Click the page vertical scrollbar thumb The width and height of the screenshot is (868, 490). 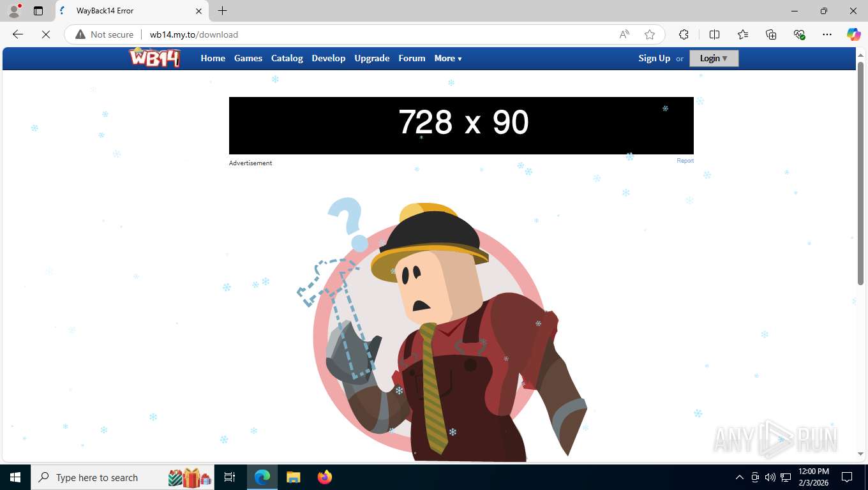(x=860, y=172)
